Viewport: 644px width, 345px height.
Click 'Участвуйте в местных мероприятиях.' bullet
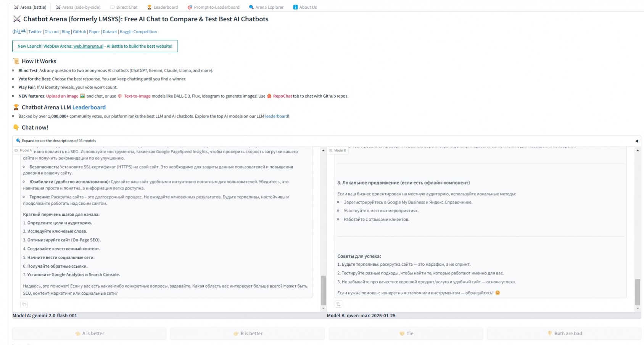coord(381,210)
